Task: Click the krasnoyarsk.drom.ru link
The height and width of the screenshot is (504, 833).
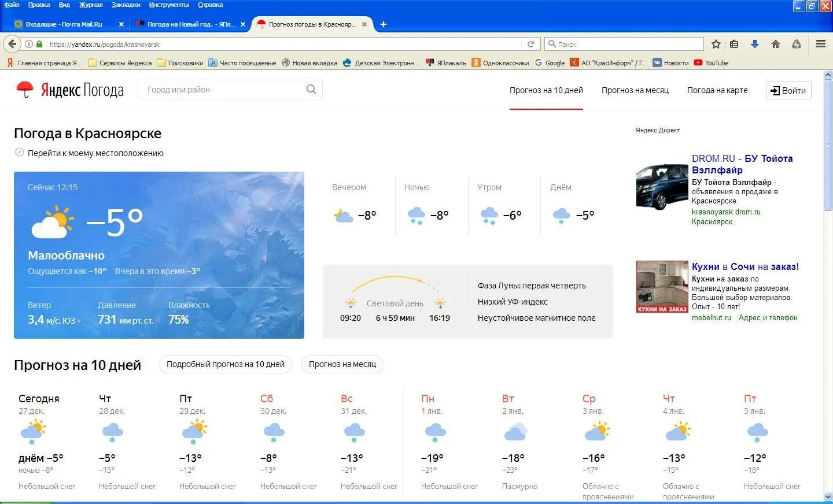Action: click(726, 212)
